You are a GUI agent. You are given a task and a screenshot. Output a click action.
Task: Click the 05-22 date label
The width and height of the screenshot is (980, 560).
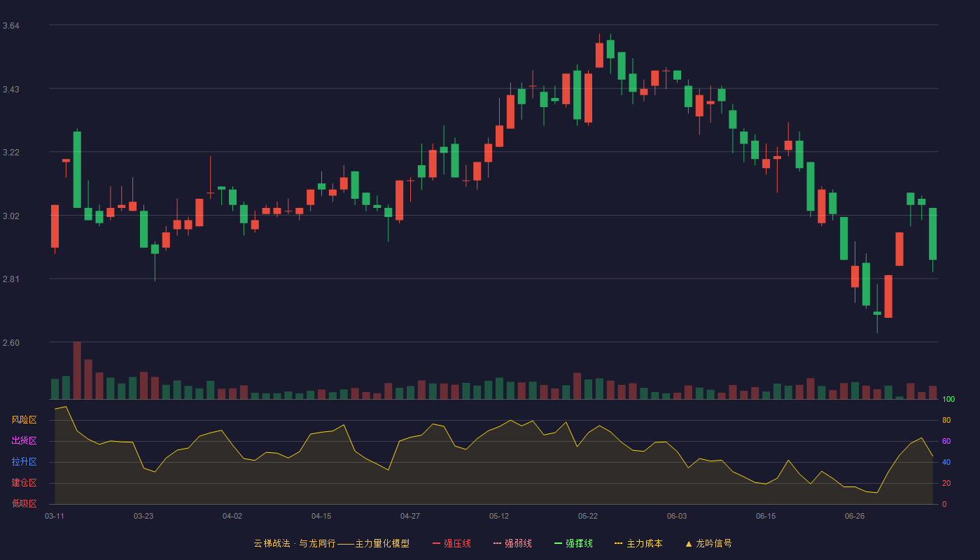click(x=588, y=516)
